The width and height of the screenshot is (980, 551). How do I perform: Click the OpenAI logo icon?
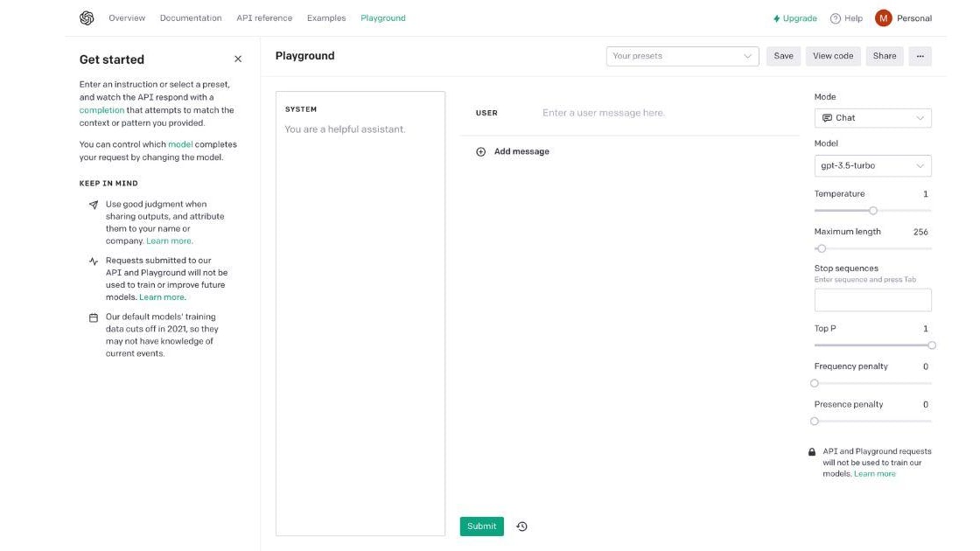87,18
